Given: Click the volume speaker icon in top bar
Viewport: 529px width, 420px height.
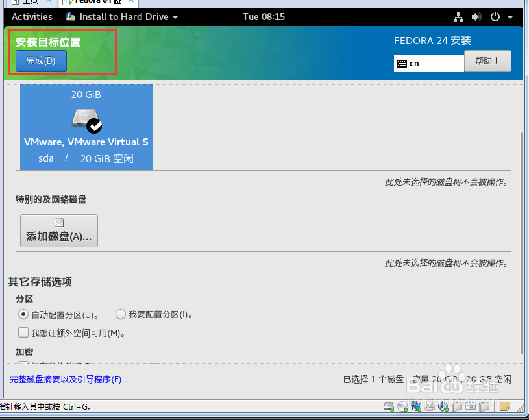Looking at the screenshot, I should (x=476, y=17).
